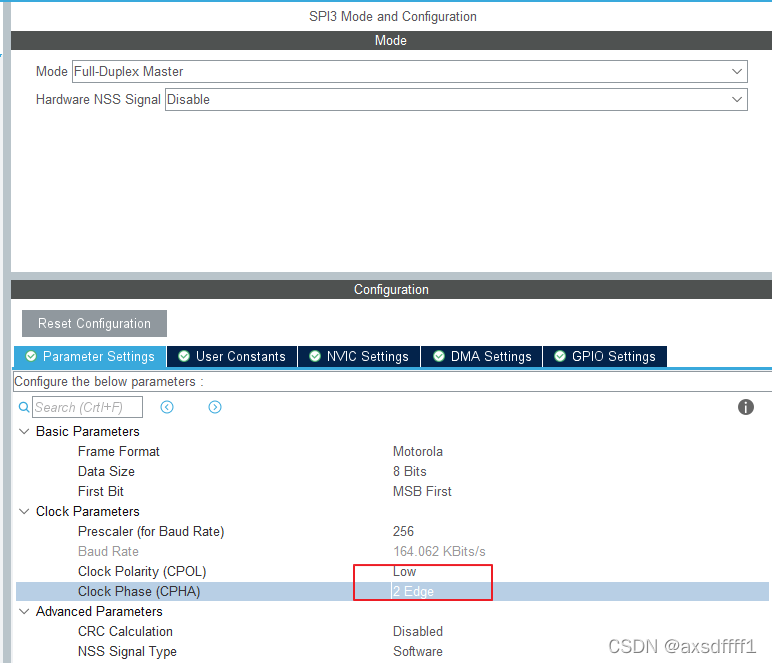
Task: Click the MSB First value
Action: [x=422, y=491]
